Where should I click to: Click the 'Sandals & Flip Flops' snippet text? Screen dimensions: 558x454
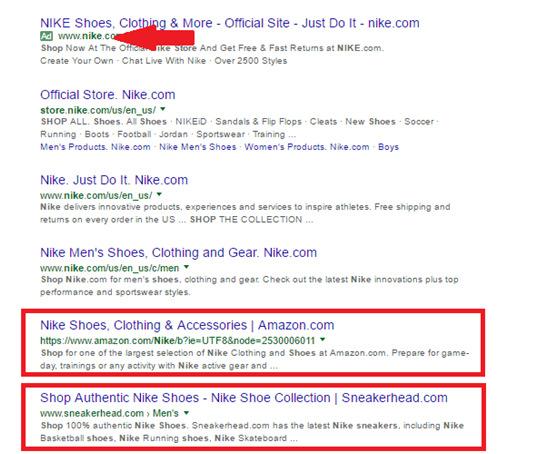point(258,122)
